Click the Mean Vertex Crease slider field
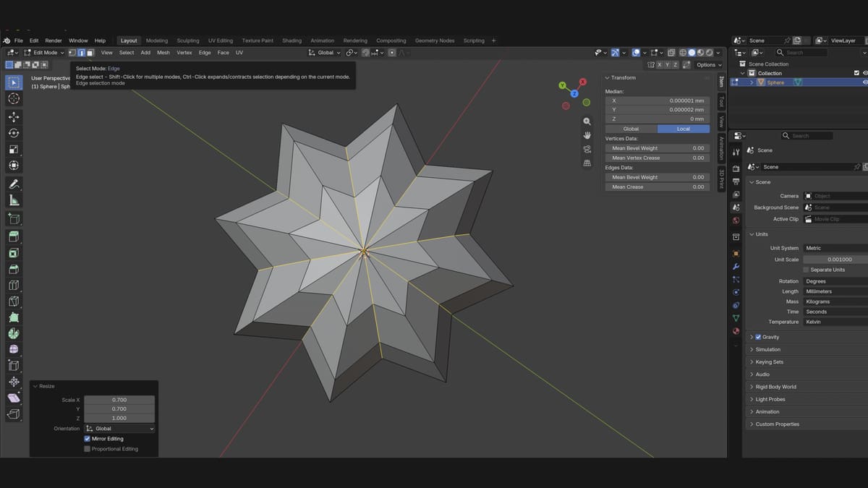Image resolution: width=868 pixels, height=488 pixels. pyautogui.click(x=657, y=158)
